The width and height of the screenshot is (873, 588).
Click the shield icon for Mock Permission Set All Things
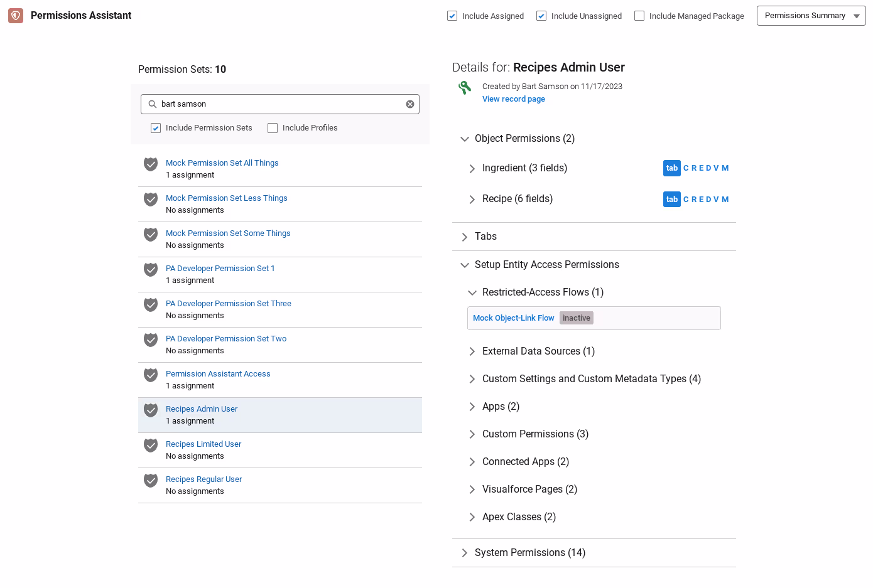[x=151, y=164]
